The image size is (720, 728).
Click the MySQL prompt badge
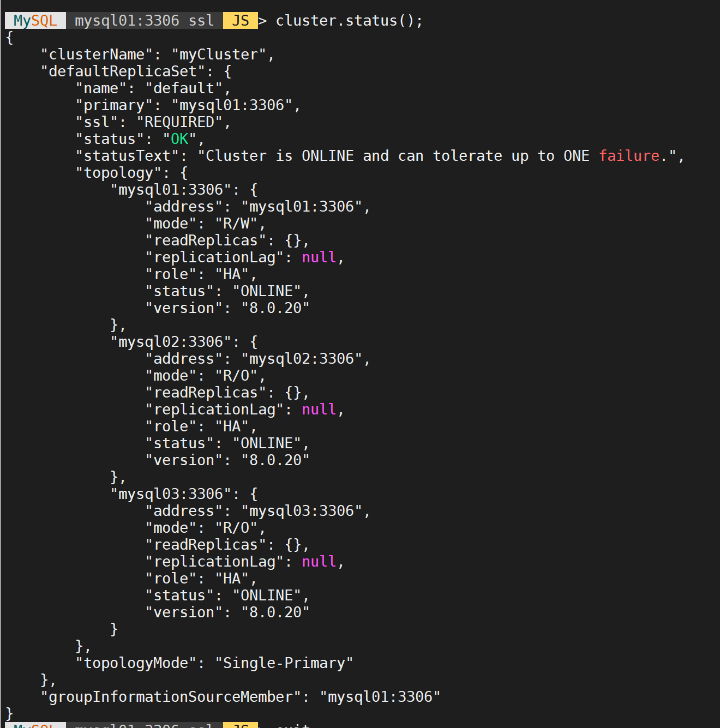click(x=35, y=21)
